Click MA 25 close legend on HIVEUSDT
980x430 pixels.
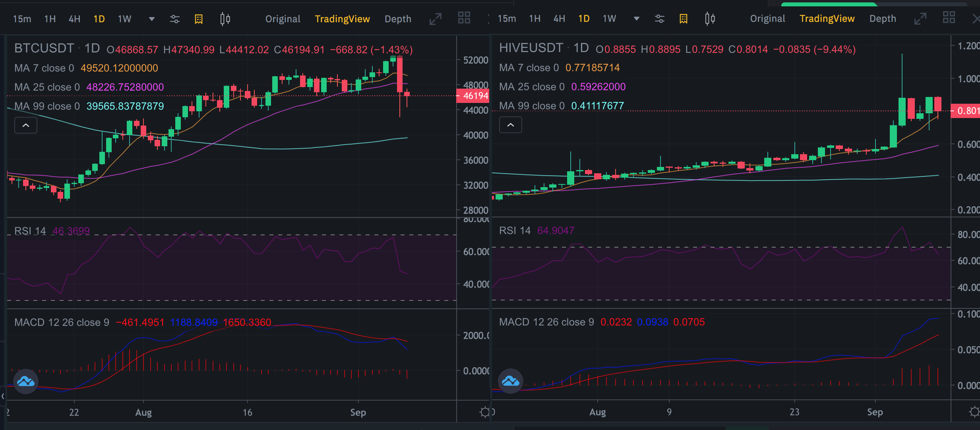(532, 87)
